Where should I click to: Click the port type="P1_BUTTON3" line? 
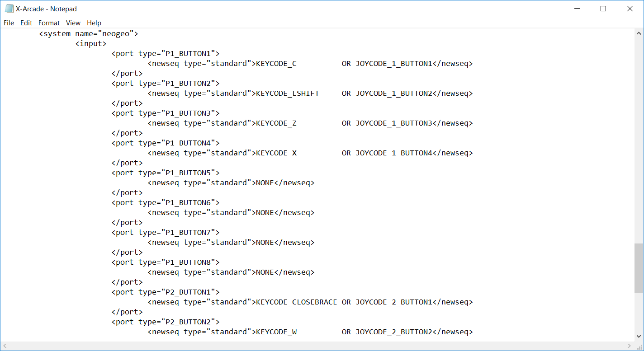[x=166, y=113]
